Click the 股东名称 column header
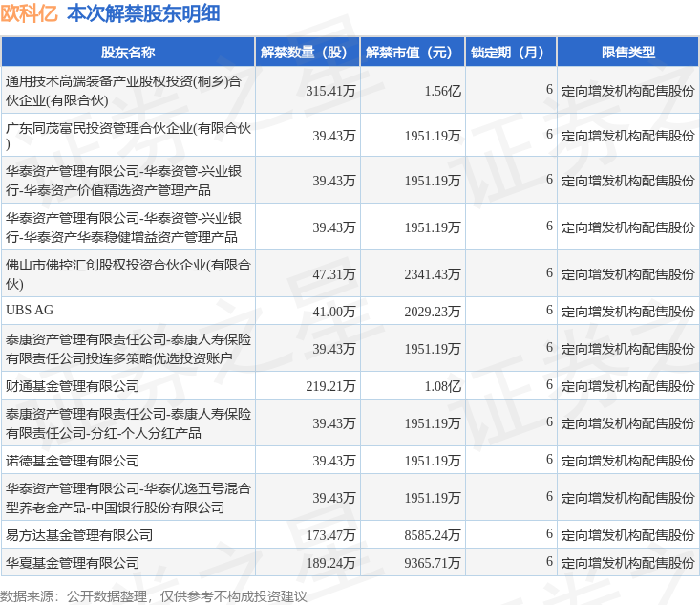Viewport: 700px width, 605px height. click(128, 53)
